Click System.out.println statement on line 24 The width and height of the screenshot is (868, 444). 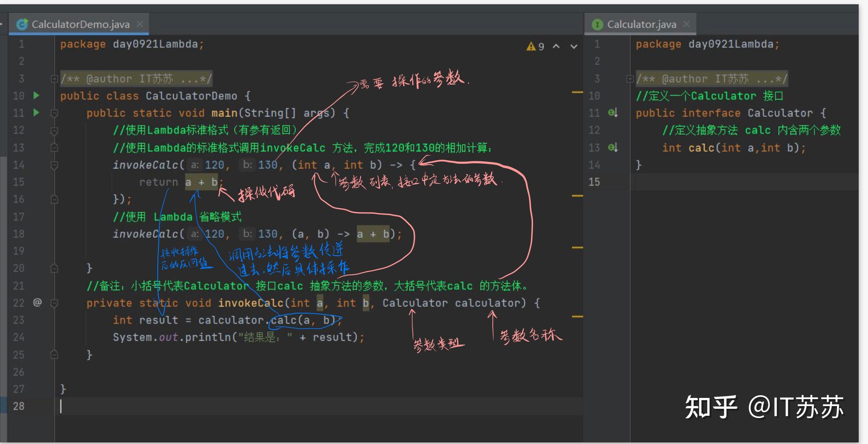click(x=239, y=338)
